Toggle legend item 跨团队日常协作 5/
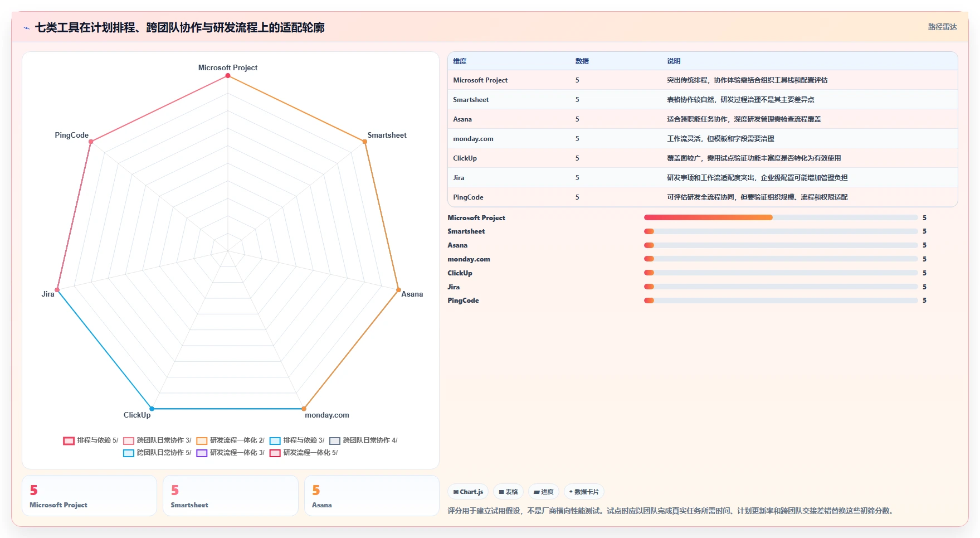 click(157, 453)
